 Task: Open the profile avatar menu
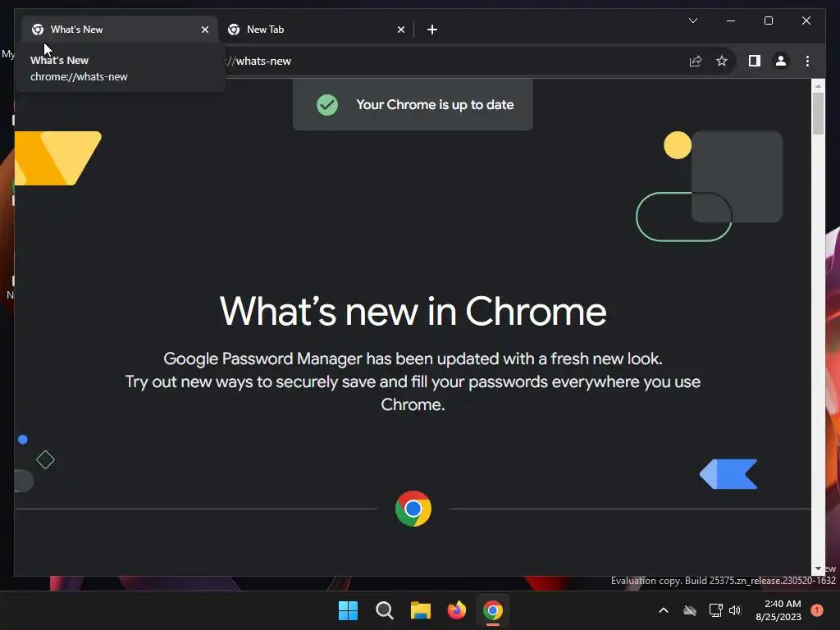tap(781, 61)
